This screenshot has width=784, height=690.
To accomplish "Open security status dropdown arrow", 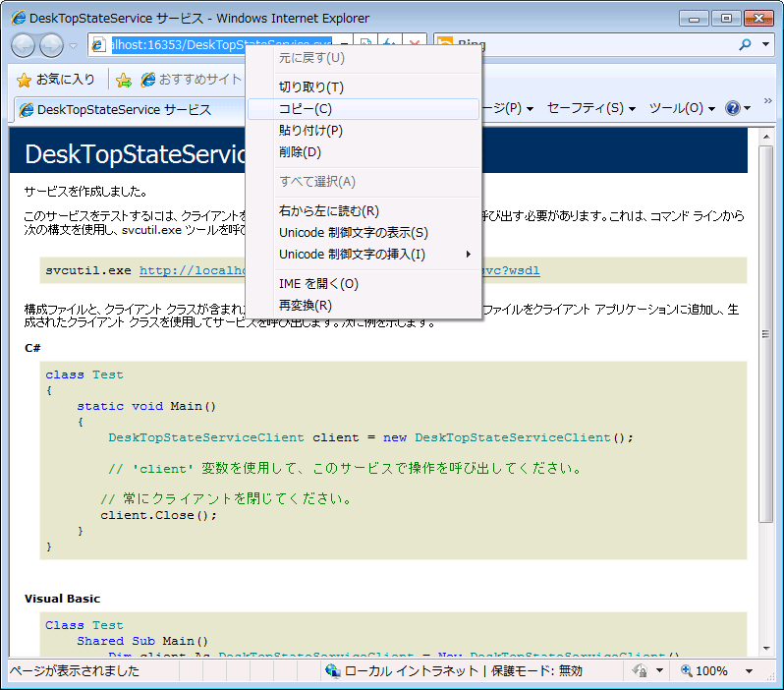I will 659,671.
